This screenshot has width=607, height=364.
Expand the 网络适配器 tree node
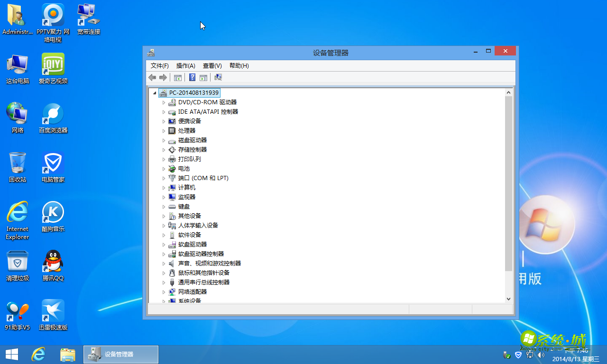(x=164, y=291)
